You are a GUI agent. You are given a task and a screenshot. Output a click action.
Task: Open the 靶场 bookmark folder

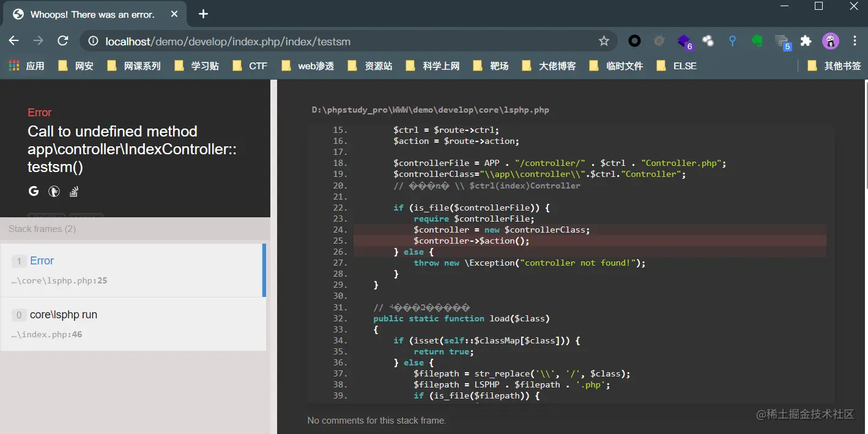pyautogui.click(x=490, y=65)
